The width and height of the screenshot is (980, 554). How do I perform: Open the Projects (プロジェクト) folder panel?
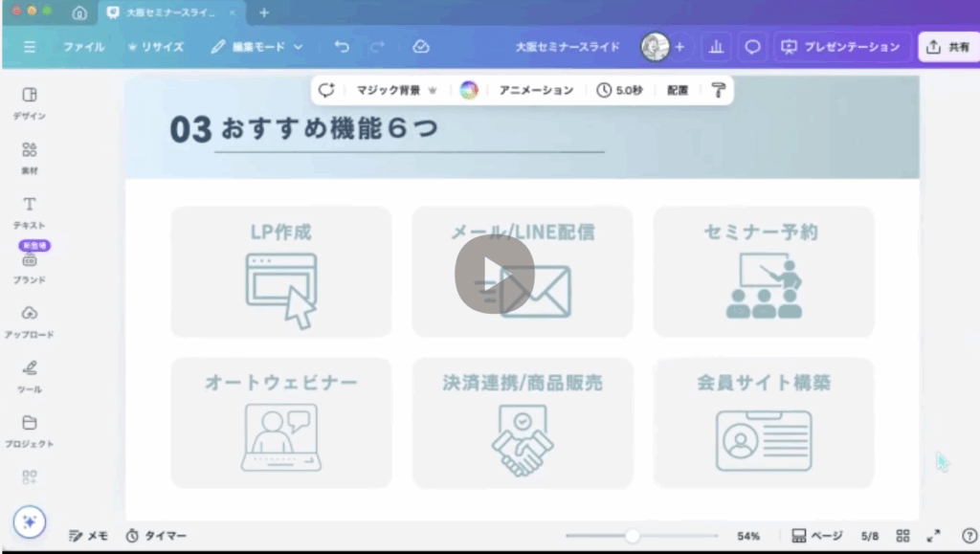pos(29,429)
